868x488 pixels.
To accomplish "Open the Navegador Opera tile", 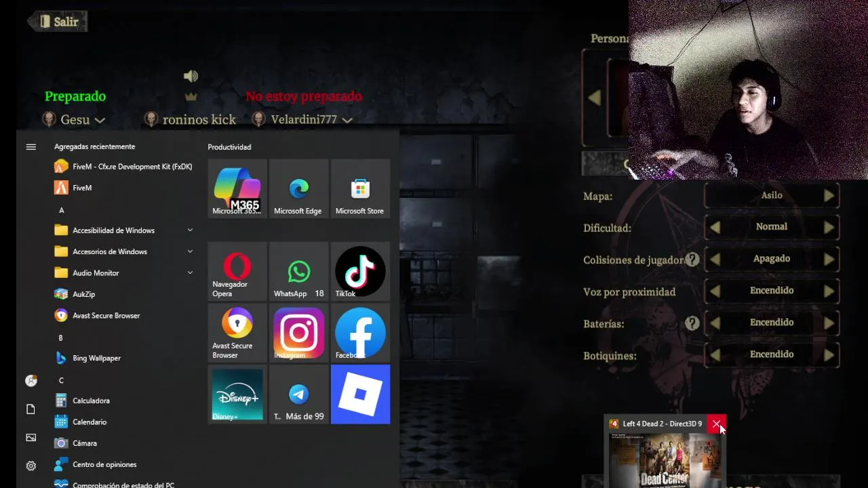I will point(237,271).
